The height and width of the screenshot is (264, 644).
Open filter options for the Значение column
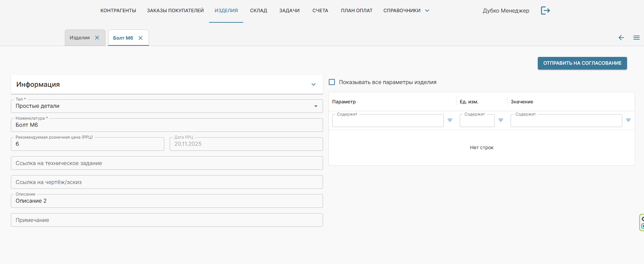tap(628, 120)
